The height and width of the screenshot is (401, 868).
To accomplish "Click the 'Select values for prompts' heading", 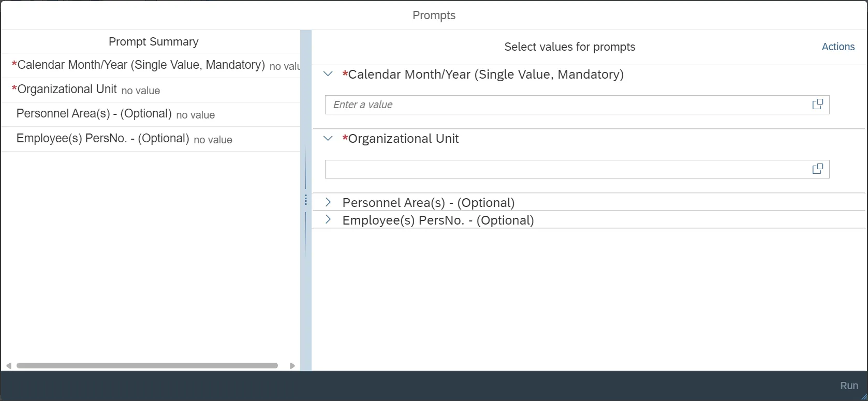I will pyautogui.click(x=569, y=47).
